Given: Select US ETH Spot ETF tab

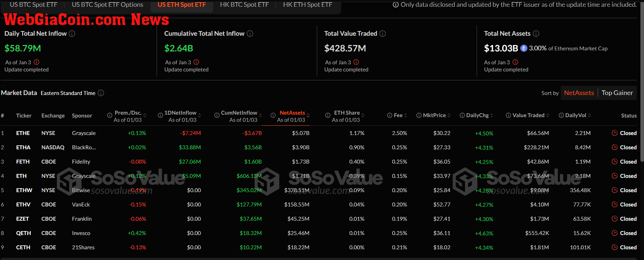Looking at the screenshot, I should click(182, 5).
